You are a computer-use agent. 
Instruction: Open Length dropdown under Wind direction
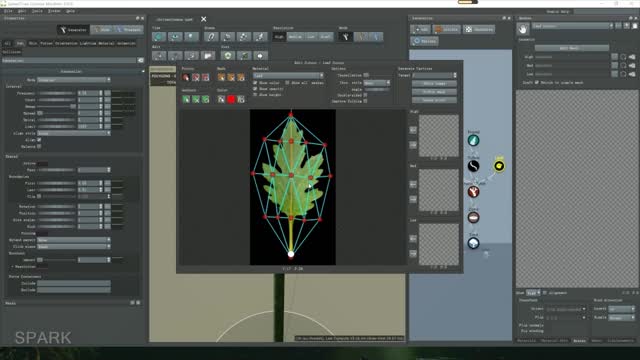click(x=622, y=309)
